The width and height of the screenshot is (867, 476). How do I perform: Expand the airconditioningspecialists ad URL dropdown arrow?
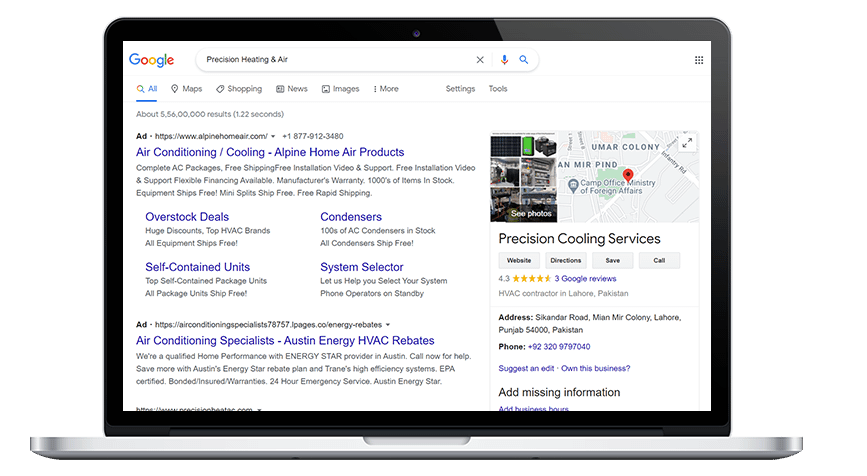(x=388, y=325)
